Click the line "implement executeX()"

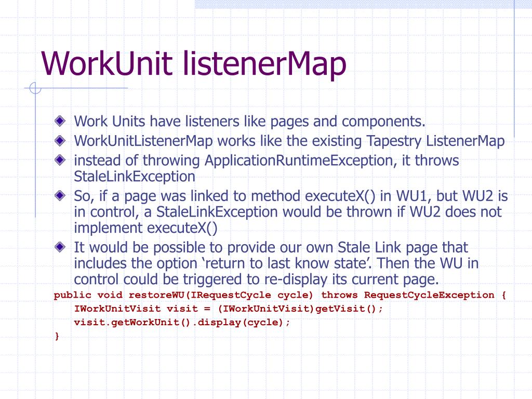(x=145, y=228)
